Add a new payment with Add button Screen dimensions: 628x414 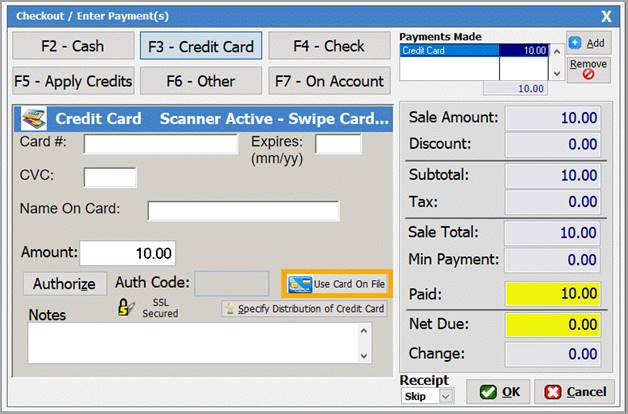pyautogui.click(x=587, y=43)
